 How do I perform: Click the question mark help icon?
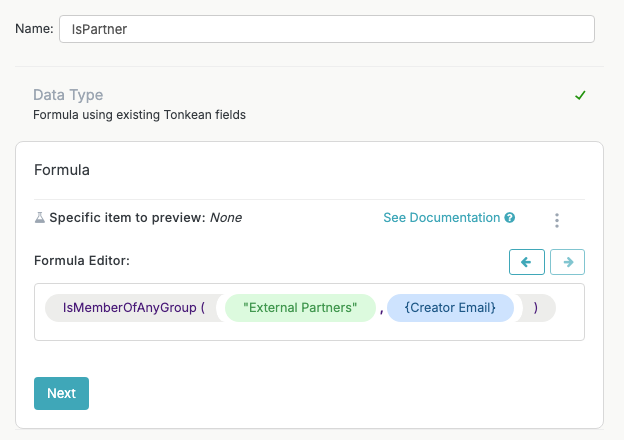pyautogui.click(x=510, y=218)
